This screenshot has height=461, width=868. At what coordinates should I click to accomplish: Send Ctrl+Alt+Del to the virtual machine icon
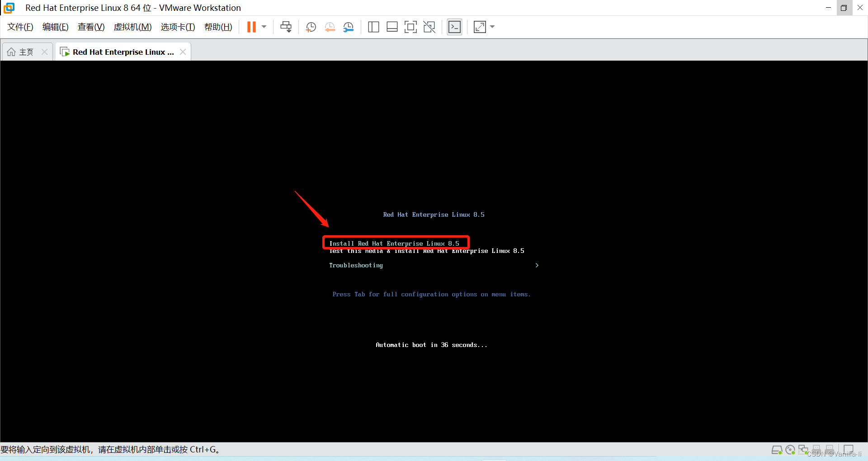click(x=286, y=27)
